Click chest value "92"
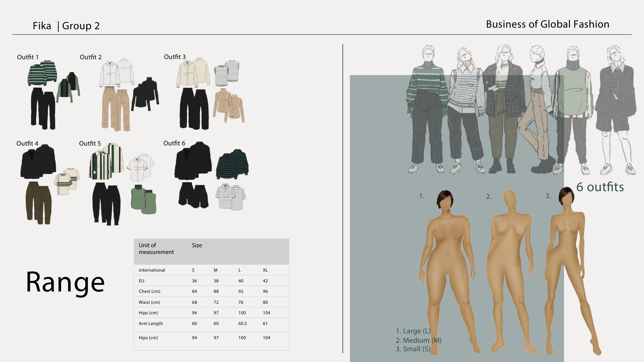The width and height of the screenshot is (644, 362). pos(241,291)
